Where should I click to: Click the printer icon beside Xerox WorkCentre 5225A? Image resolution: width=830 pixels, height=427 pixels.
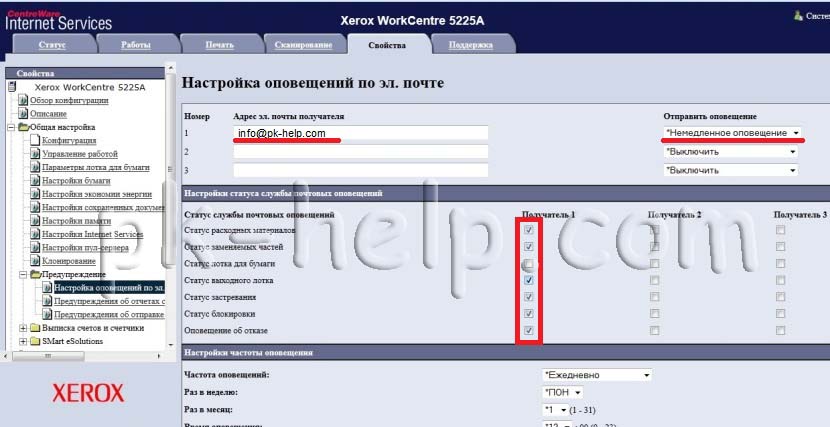(12, 86)
